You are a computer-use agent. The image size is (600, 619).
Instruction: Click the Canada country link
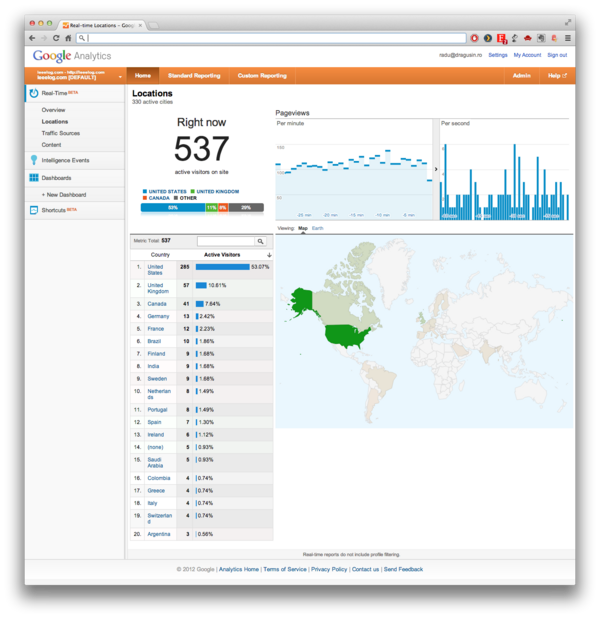coord(157,304)
